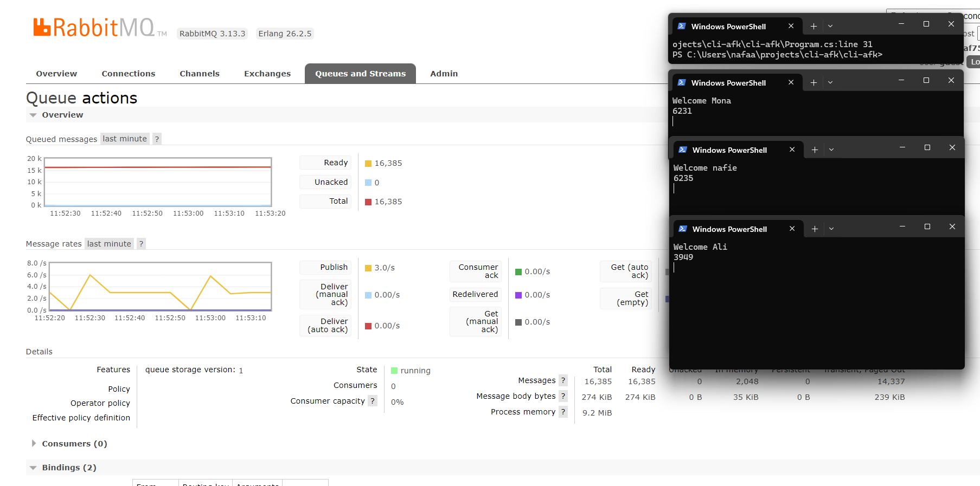Open help for Queued messages
Viewport: 980px width, 486px height.
(x=157, y=139)
